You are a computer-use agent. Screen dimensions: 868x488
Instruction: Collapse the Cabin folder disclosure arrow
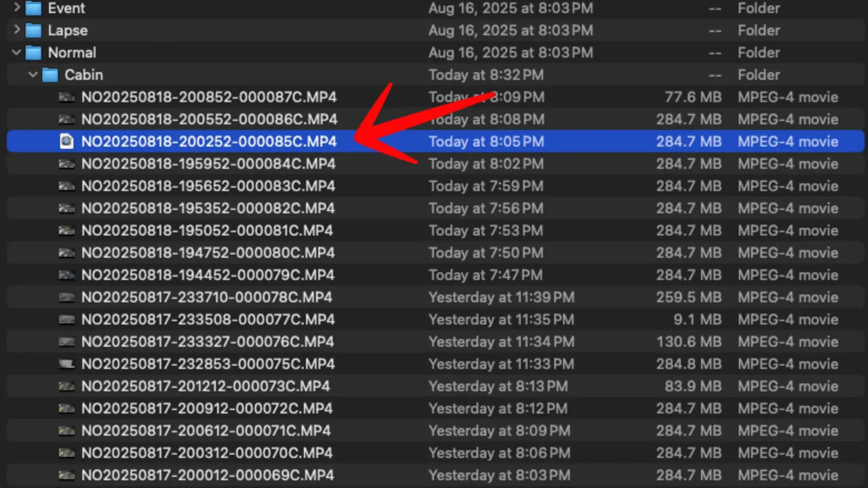coord(33,75)
